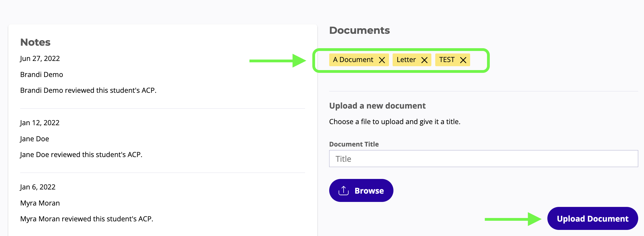The width and height of the screenshot is (644, 236).
Task: Click the Upload Document button
Action: pyautogui.click(x=593, y=219)
